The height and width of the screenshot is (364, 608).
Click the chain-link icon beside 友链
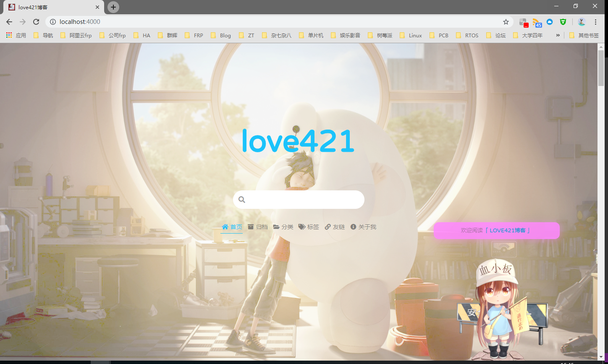[328, 227]
